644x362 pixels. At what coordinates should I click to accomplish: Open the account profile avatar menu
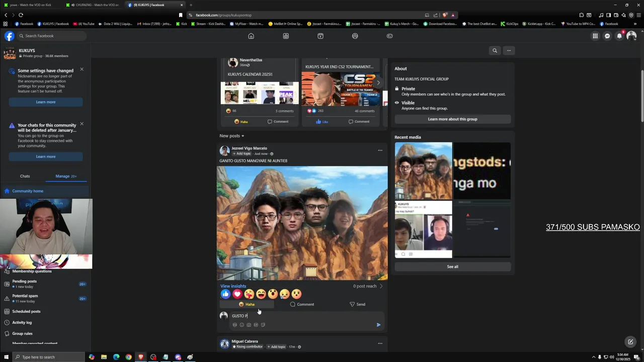[x=631, y=36]
